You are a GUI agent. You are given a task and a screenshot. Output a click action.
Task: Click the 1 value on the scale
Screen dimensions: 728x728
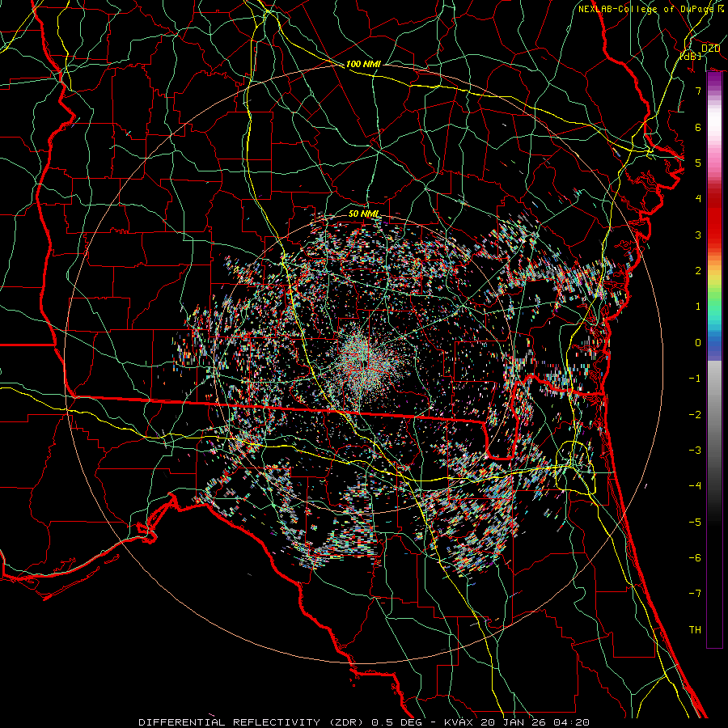(698, 306)
